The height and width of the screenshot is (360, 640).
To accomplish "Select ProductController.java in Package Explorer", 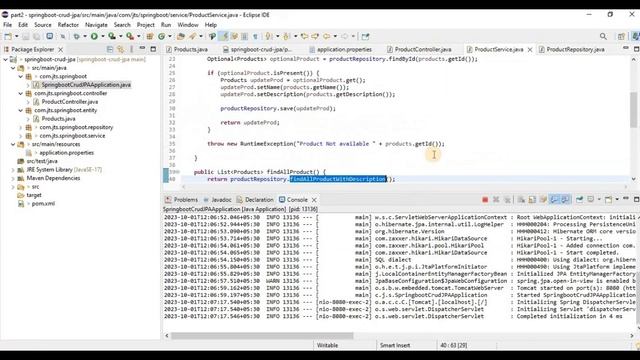I will tap(70, 102).
